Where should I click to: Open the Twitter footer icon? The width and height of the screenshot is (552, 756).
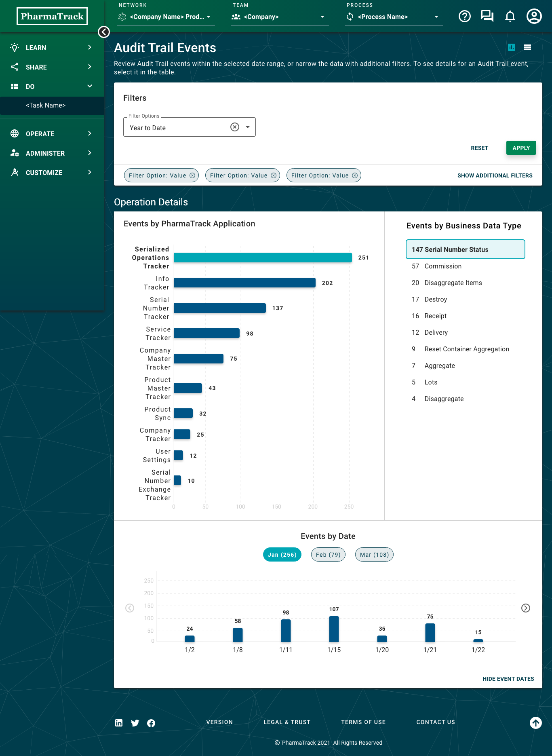click(135, 723)
